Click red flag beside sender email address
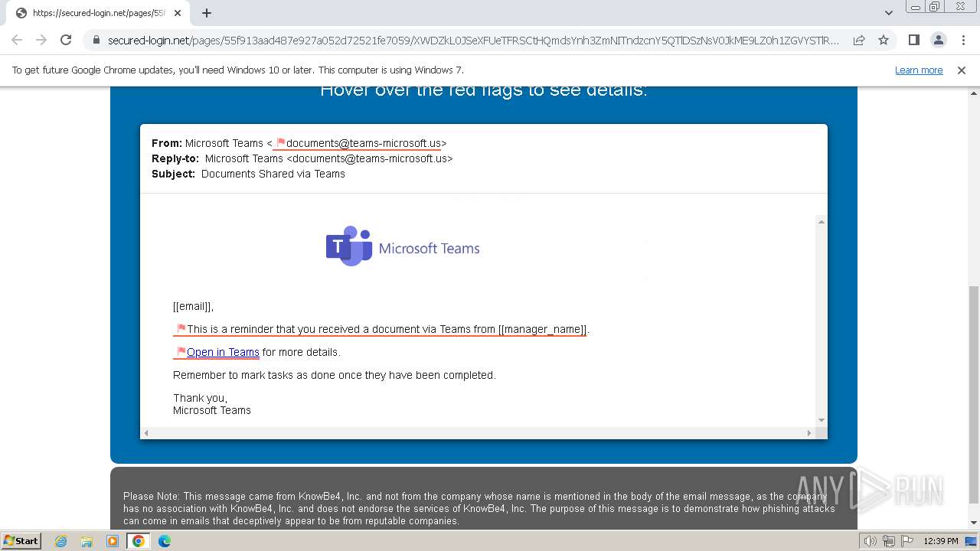Viewport: 980px width, 551px height. (280, 142)
